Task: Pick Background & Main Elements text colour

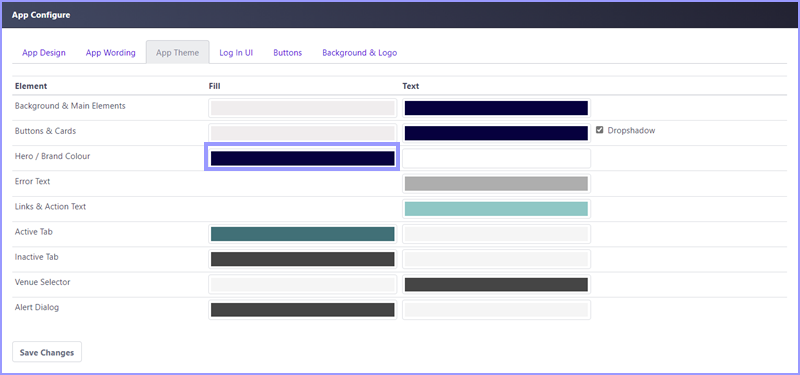Action: click(x=496, y=108)
